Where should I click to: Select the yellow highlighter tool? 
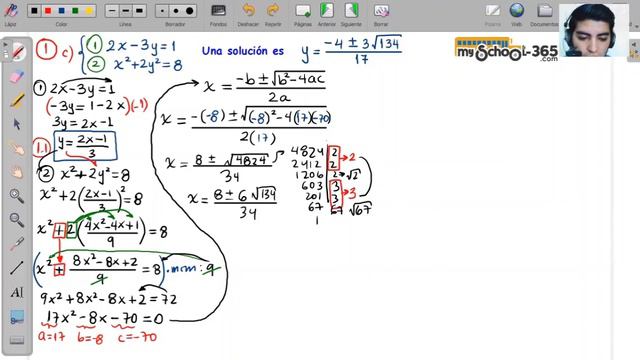point(17,100)
